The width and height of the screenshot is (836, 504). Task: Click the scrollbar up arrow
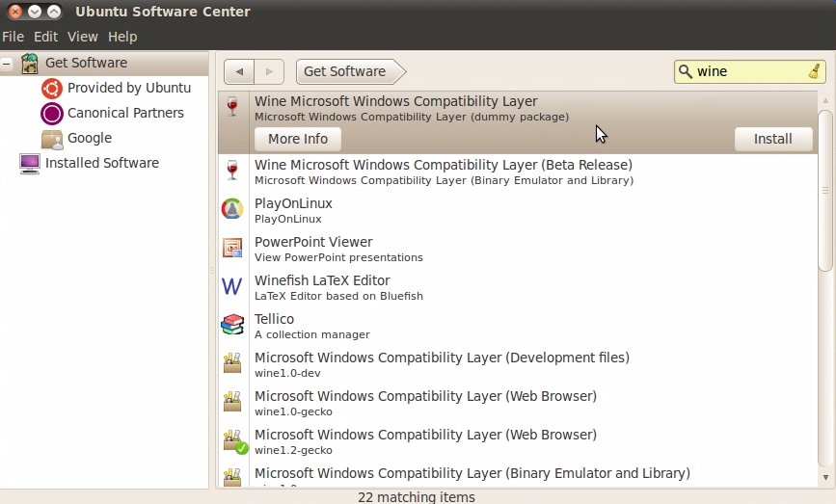(x=825, y=100)
